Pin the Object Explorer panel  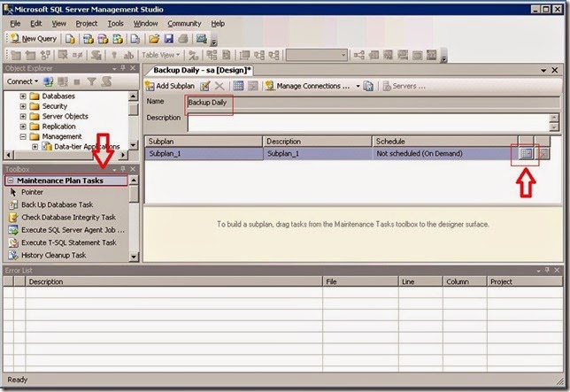(123, 68)
